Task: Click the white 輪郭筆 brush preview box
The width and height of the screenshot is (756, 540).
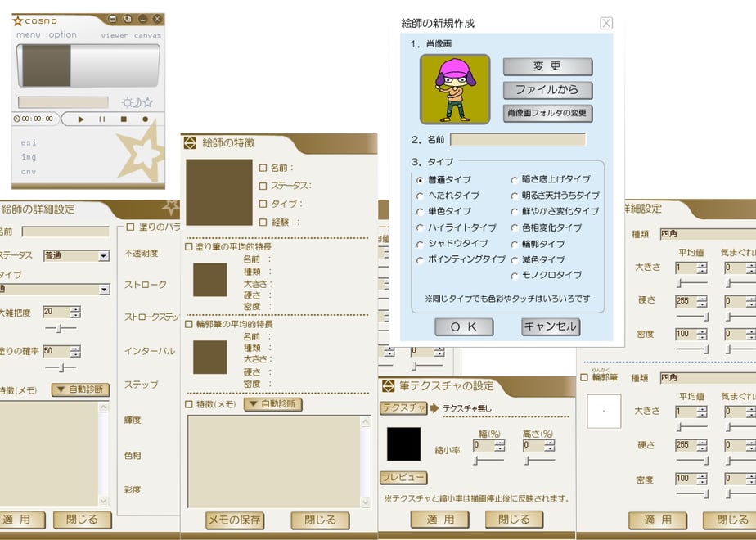Action: click(x=604, y=412)
